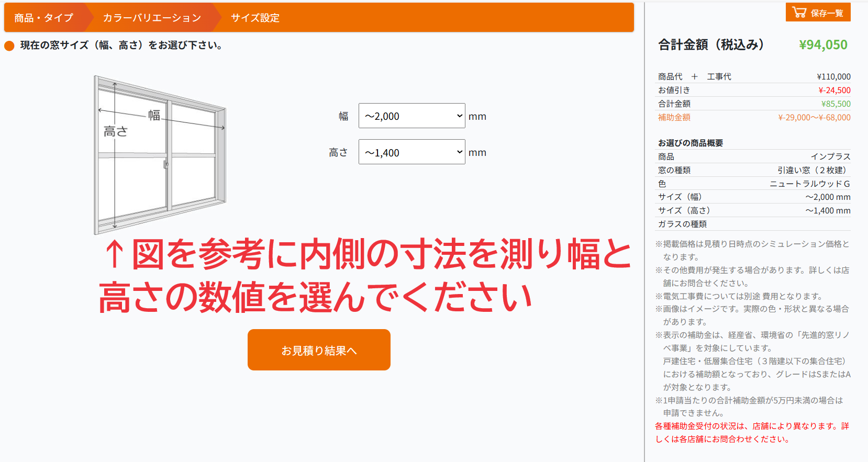Select the サイズ設定 step tab
This screenshot has height=462, width=868.
[x=255, y=18]
